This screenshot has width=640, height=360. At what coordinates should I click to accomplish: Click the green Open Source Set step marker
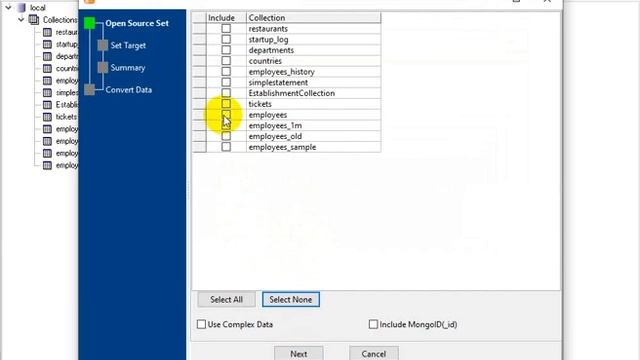pyautogui.click(x=89, y=23)
